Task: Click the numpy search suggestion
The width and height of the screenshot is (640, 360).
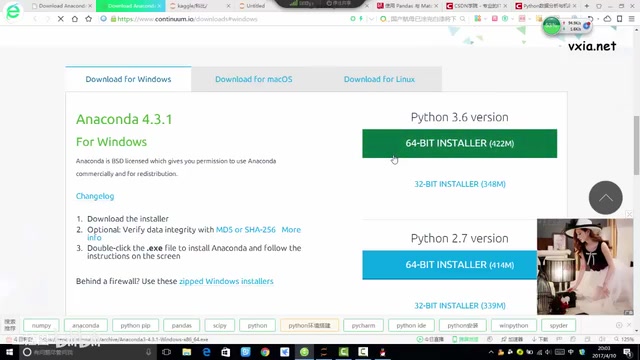Action: click(x=41, y=325)
